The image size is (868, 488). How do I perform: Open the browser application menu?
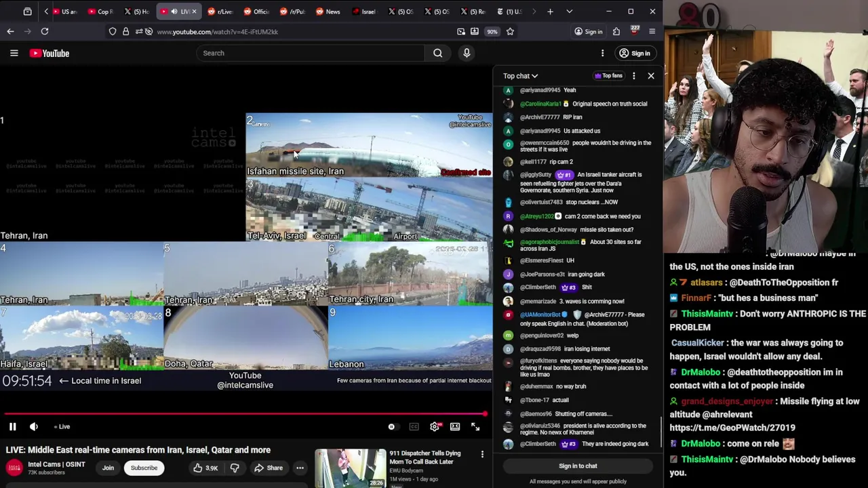tap(652, 31)
